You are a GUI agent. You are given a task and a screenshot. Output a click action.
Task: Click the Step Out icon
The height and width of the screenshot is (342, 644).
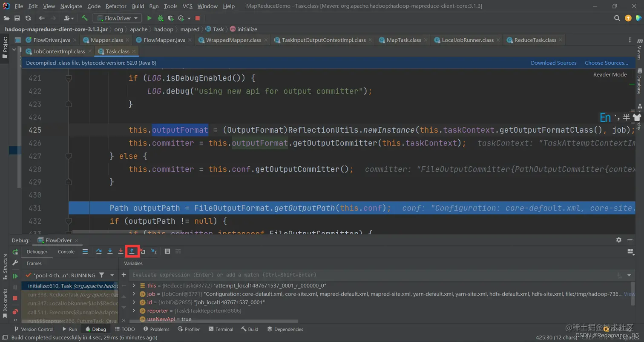tap(132, 251)
